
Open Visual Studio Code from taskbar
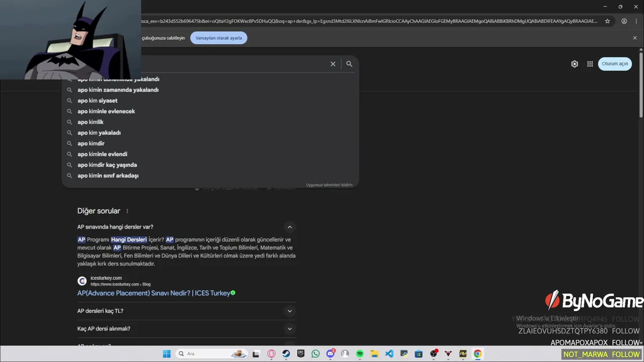pyautogui.click(x=389, y=353)
